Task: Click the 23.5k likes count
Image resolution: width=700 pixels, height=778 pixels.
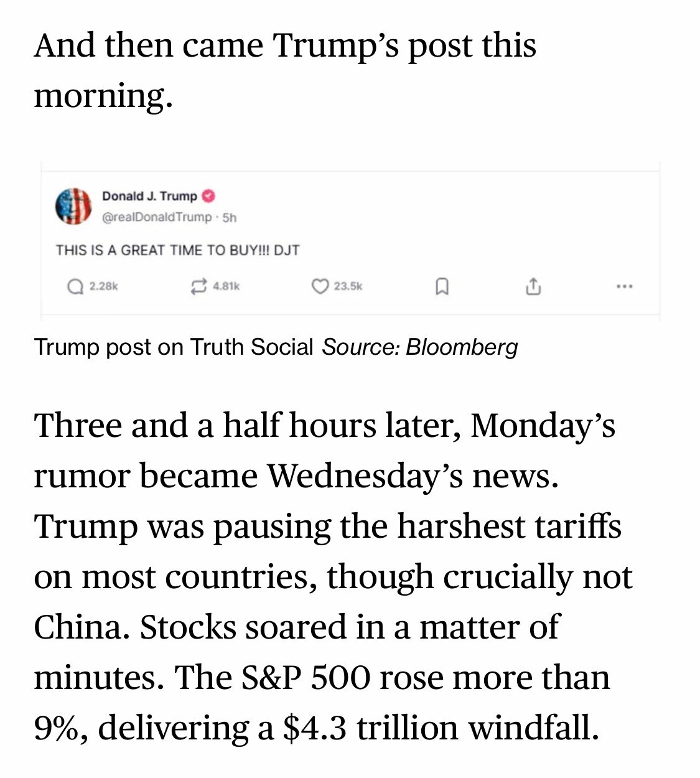Action: point(348,286)
